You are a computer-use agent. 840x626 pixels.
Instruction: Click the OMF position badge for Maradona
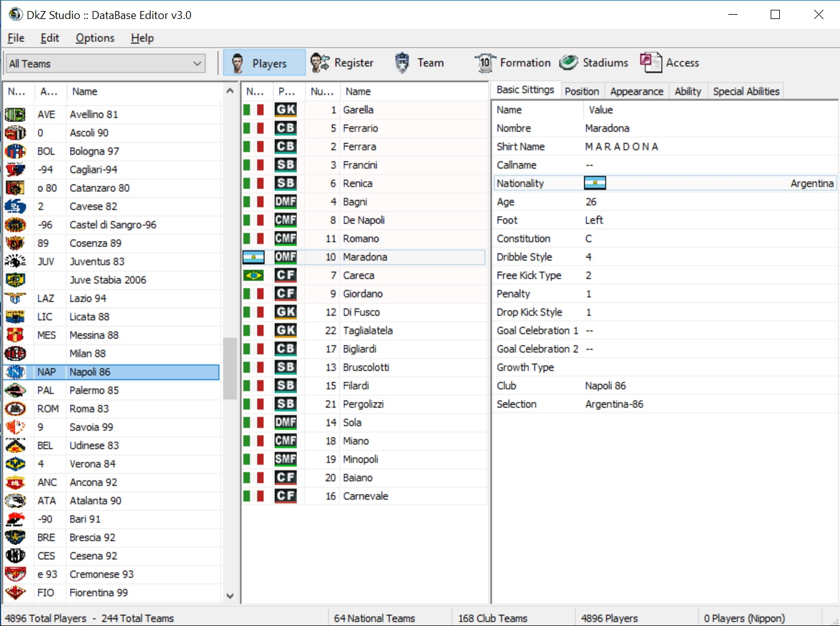(285, 257)
